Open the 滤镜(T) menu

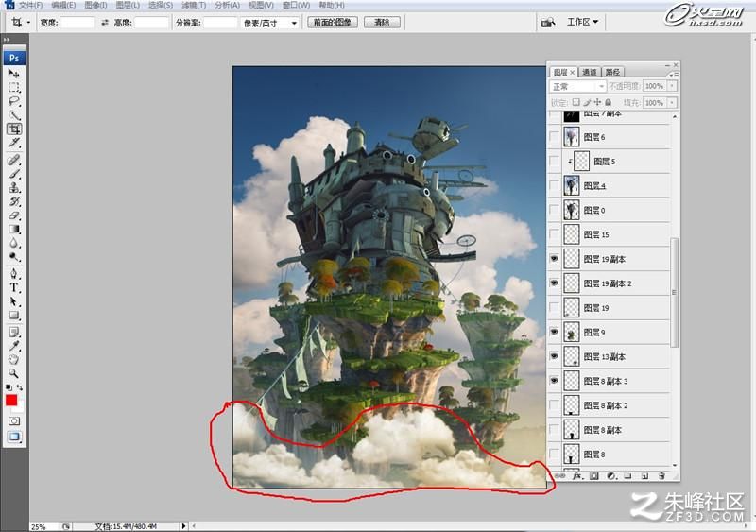(194, 5)
